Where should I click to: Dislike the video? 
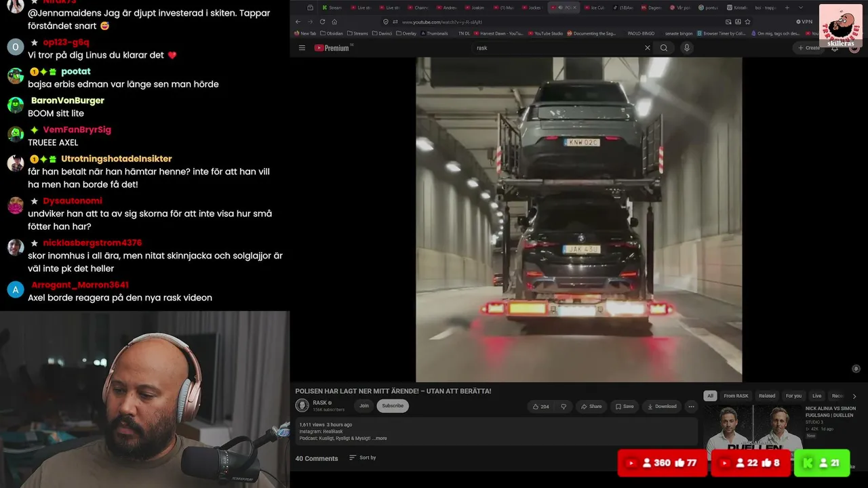(x=563, y=407)
